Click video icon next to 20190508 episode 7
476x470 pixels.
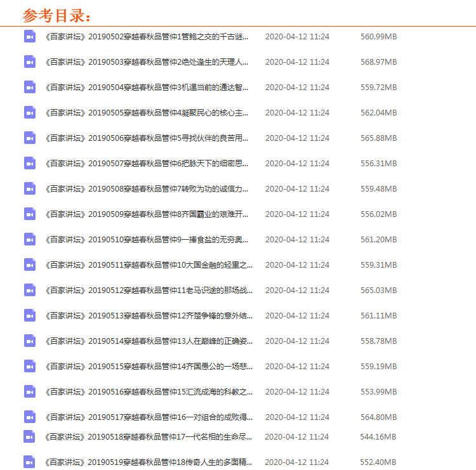[30, 189]
